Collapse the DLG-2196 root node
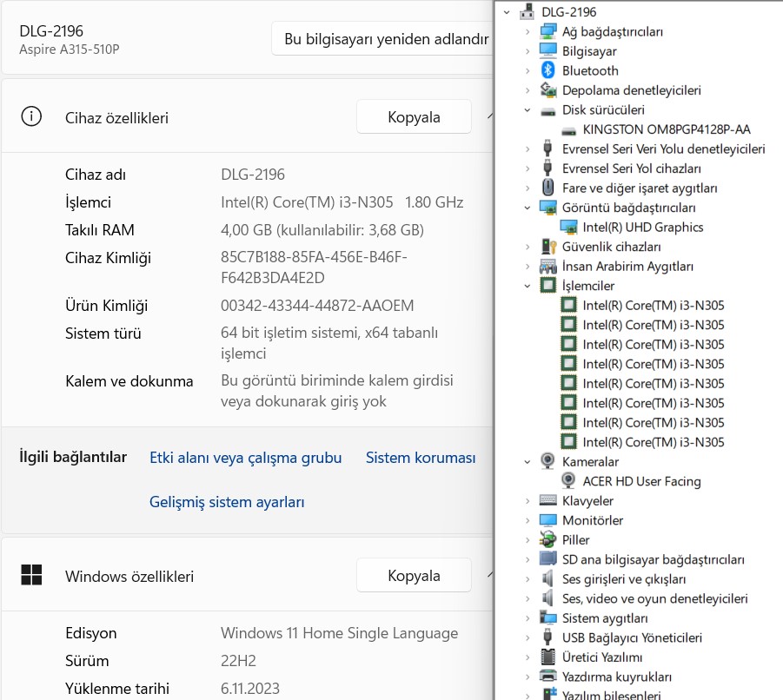This screenshot has width=783, height=700. click(507, 12)
